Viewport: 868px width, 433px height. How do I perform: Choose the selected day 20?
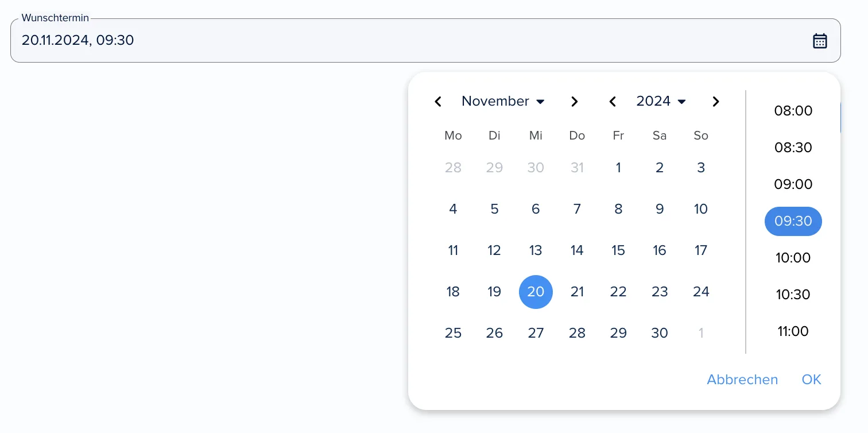point(536,292)
